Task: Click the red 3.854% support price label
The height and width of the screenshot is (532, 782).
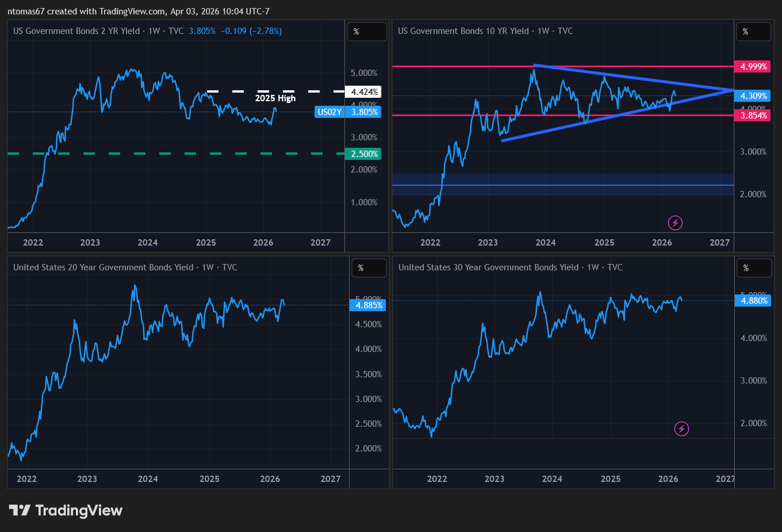Action: [753, 116]
